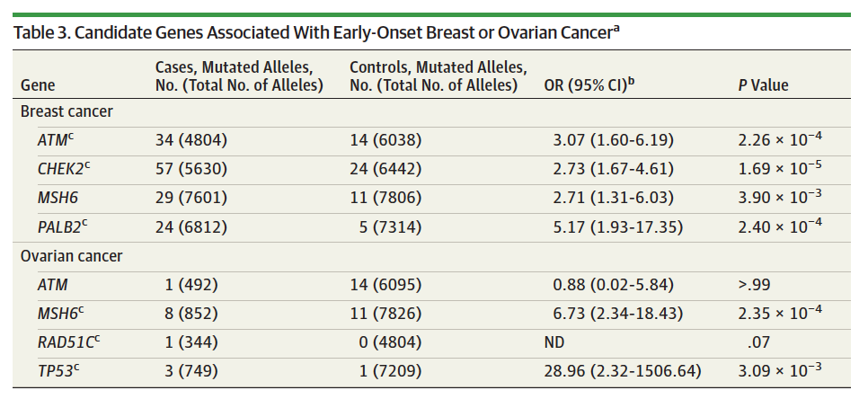Click the RAD51C gene name

(x=65, y=342)
